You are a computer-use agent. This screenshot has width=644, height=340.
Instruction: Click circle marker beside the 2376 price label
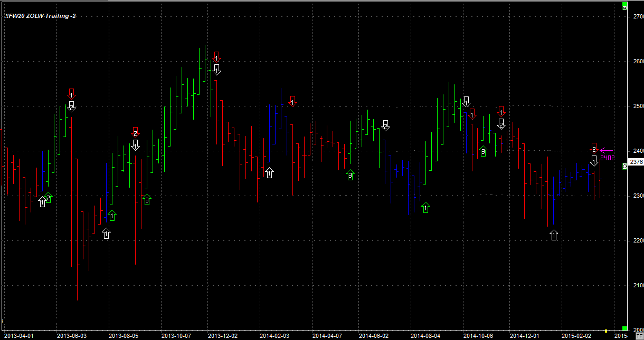click(625, 166)
